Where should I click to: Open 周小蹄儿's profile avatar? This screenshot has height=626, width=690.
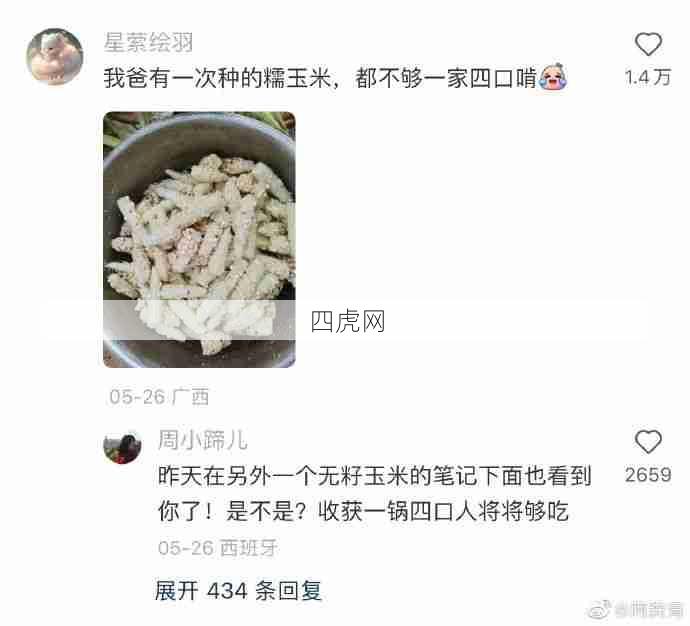122,445
